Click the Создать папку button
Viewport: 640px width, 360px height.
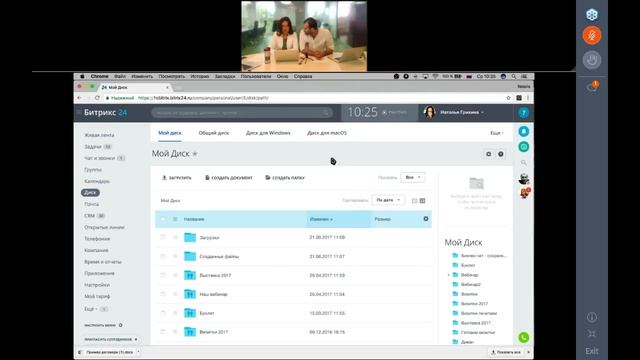[285, 178]
